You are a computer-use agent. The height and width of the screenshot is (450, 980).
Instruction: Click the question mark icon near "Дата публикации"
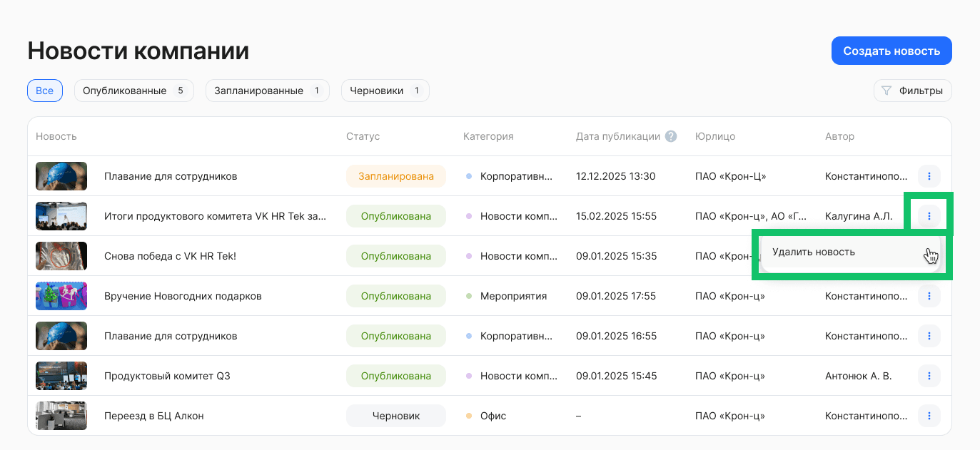[670, 135]
